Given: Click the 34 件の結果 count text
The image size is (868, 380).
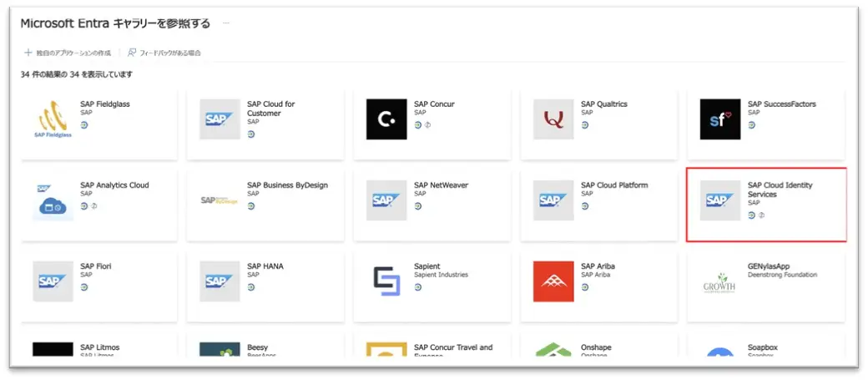Looking at the screenshot, I should (77, 74).
